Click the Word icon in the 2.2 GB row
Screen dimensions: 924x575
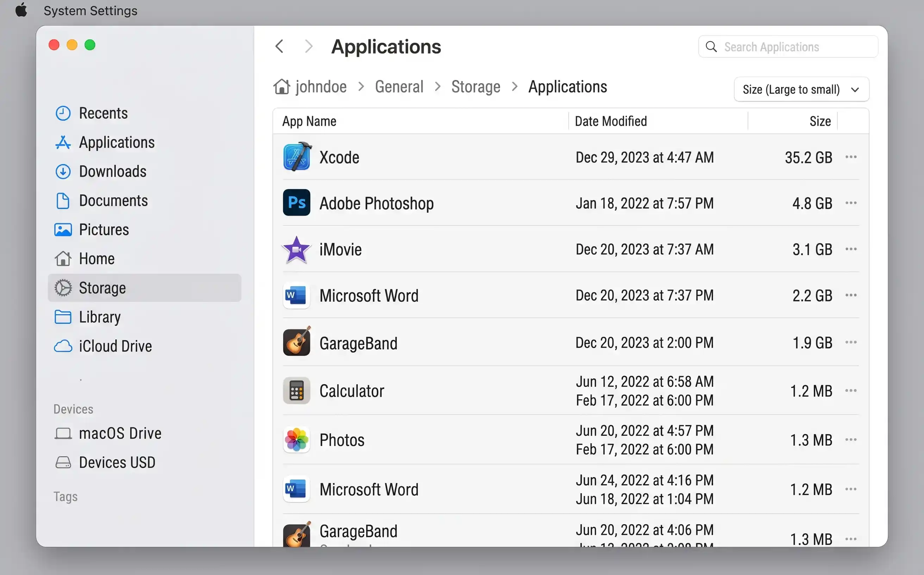pyautogui.click(x=296, y=296)
